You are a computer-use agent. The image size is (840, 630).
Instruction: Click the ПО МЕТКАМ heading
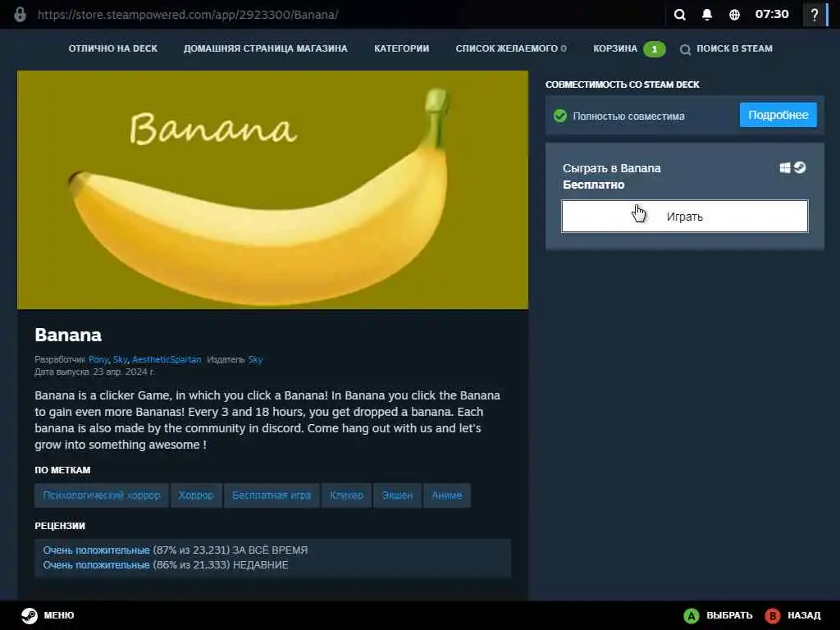coord(62,470)
